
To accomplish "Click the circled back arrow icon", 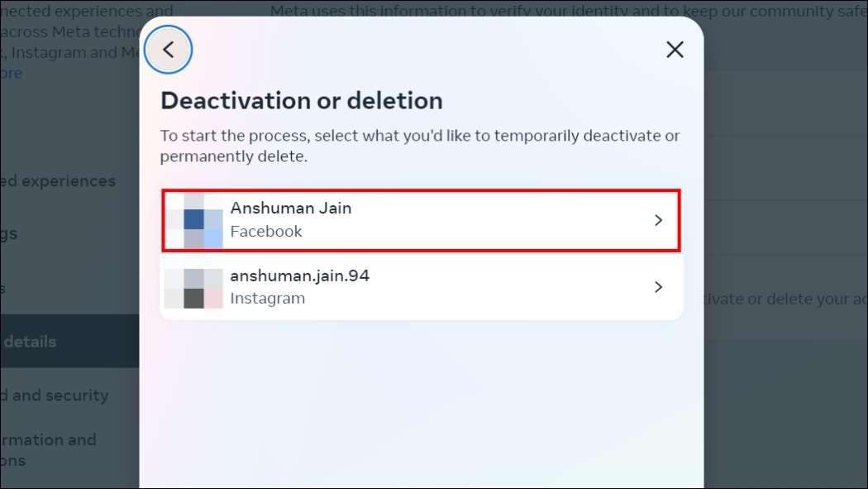I will (168, 50).
